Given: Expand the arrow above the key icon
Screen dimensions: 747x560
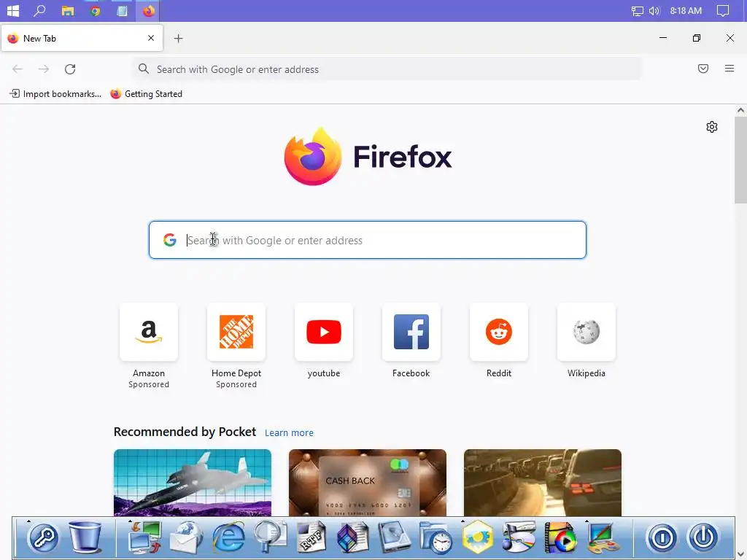Looking at the screenshot, I should [28, 521].
